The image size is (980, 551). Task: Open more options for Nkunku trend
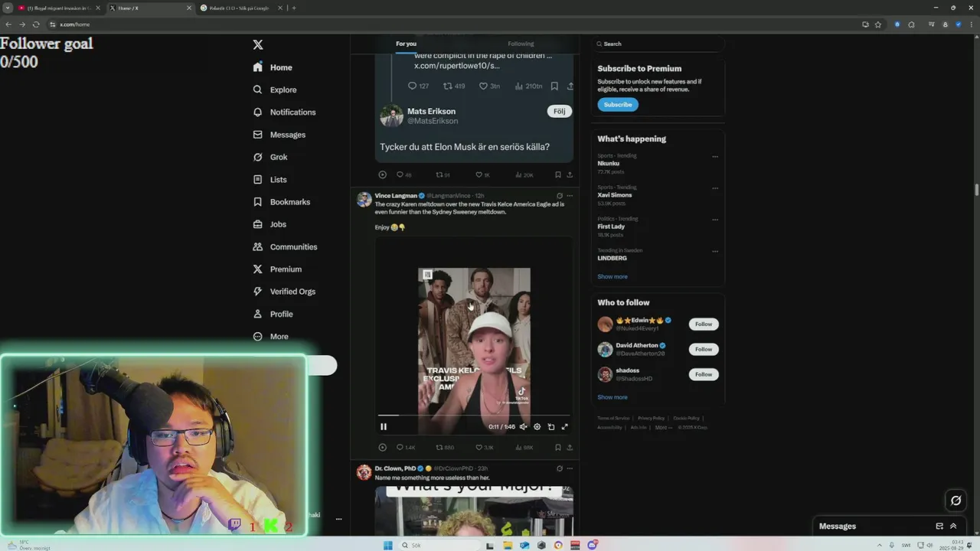click(715, 157)
